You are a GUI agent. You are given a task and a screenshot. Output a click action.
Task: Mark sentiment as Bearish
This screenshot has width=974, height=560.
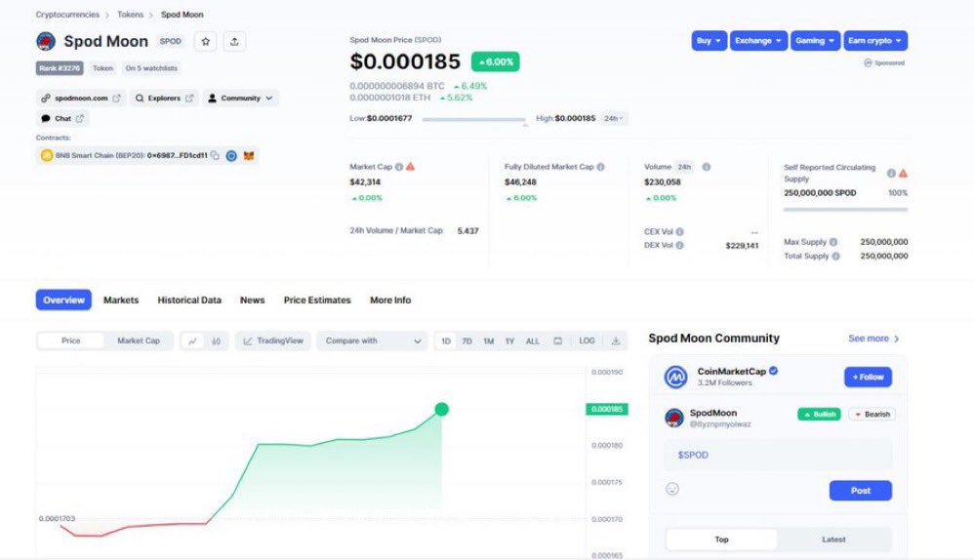point(873,414)
